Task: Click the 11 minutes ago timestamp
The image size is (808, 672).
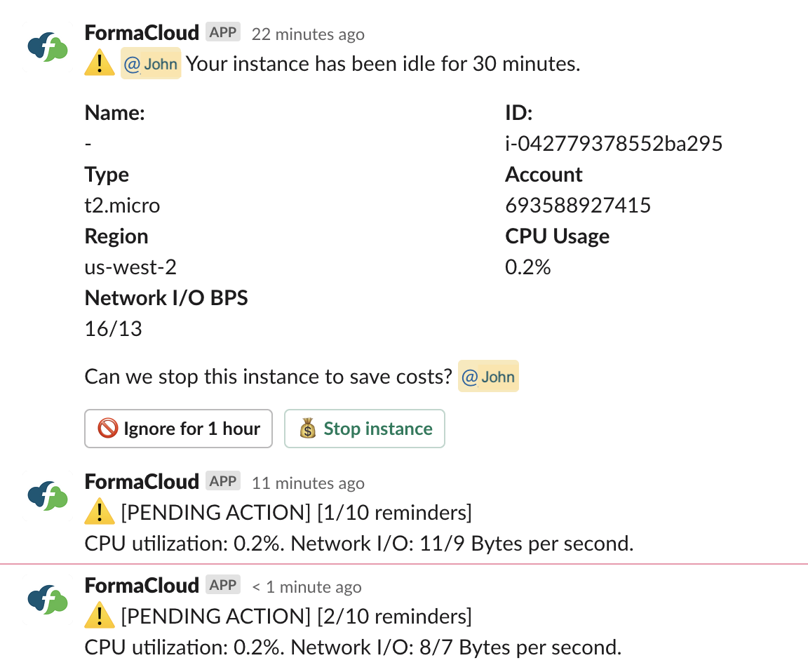Action: coord(308,483)
